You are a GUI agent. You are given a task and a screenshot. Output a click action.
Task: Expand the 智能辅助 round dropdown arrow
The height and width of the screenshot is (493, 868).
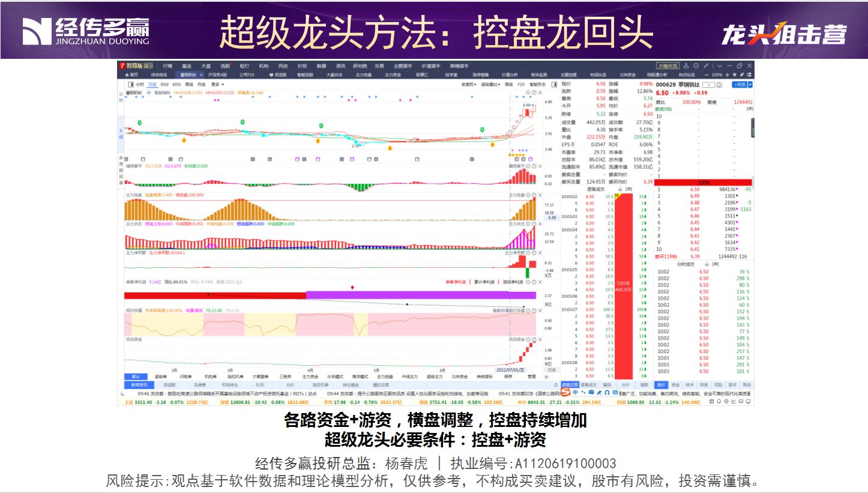(149, 93)
